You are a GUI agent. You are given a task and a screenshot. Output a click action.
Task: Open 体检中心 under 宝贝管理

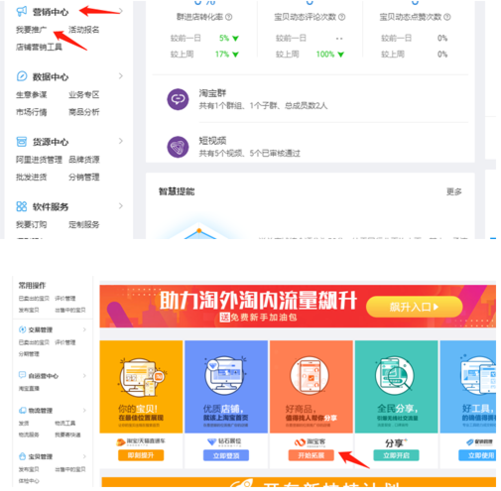tap(29, 481)
